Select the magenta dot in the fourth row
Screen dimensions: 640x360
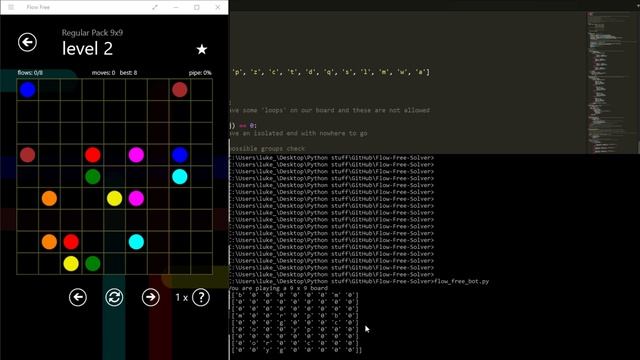(136, 155)
